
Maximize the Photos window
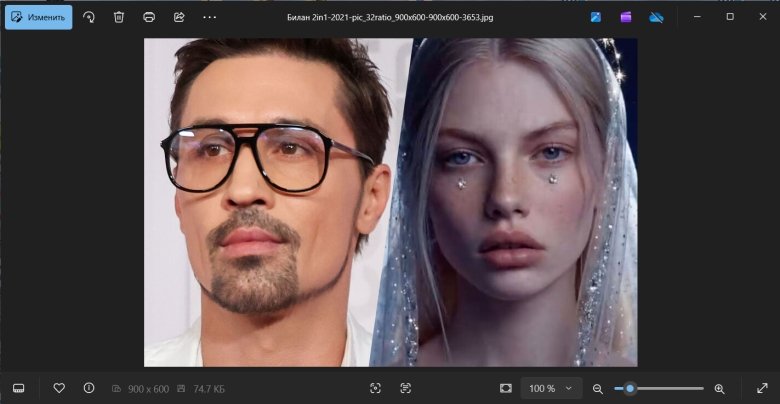[730, 17]
